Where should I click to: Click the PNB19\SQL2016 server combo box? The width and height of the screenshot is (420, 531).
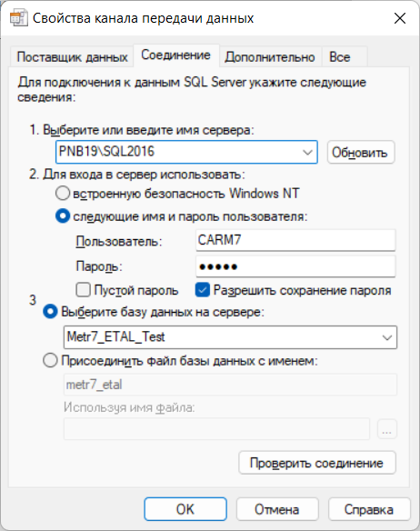[186, 152]
